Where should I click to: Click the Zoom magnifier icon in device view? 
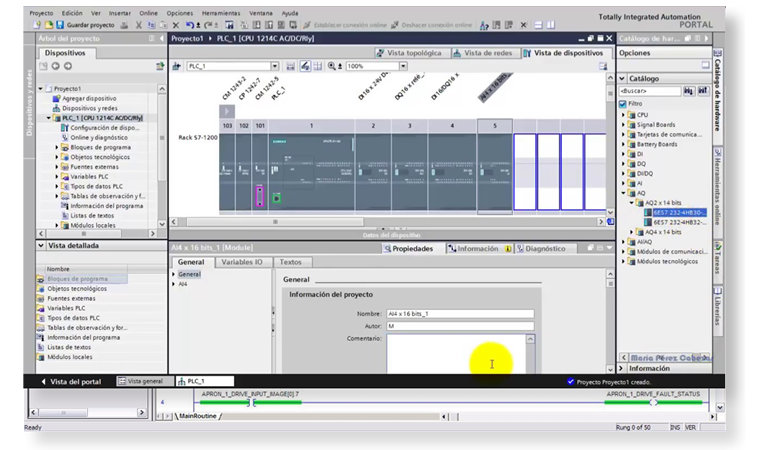tap(334, 66)
